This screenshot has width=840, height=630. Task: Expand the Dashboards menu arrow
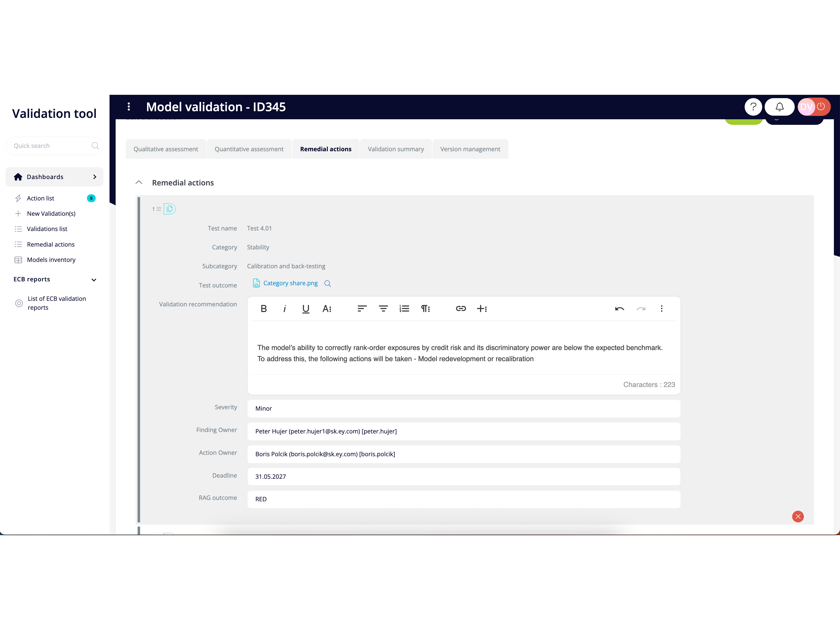click(95, 177)
